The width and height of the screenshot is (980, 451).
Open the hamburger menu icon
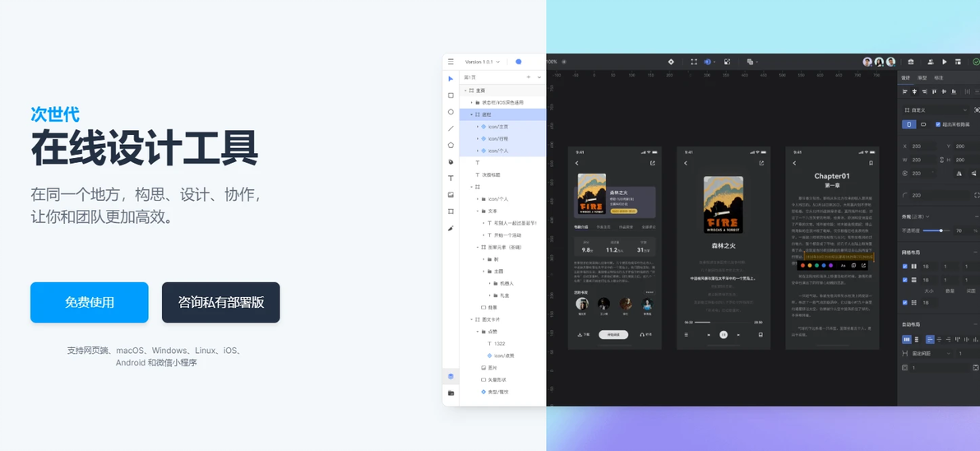(x=451, y=62)
